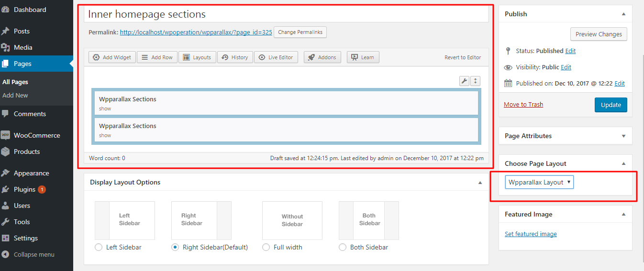This screenshot has width=644, height=271.
Task: Select Both Sidebar radio button
Action: 343,247
